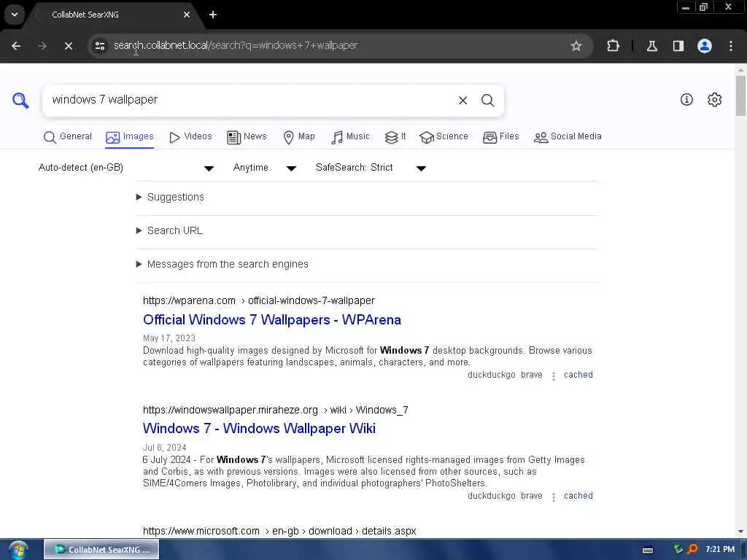Bookmark this page with the star
Image resolution: width=747 pixels, height=560 pixels.
click(x=576, y=46)
